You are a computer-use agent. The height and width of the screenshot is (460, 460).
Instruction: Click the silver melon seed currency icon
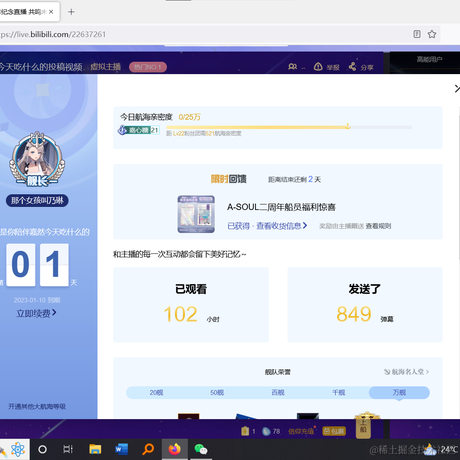point(266,431)
